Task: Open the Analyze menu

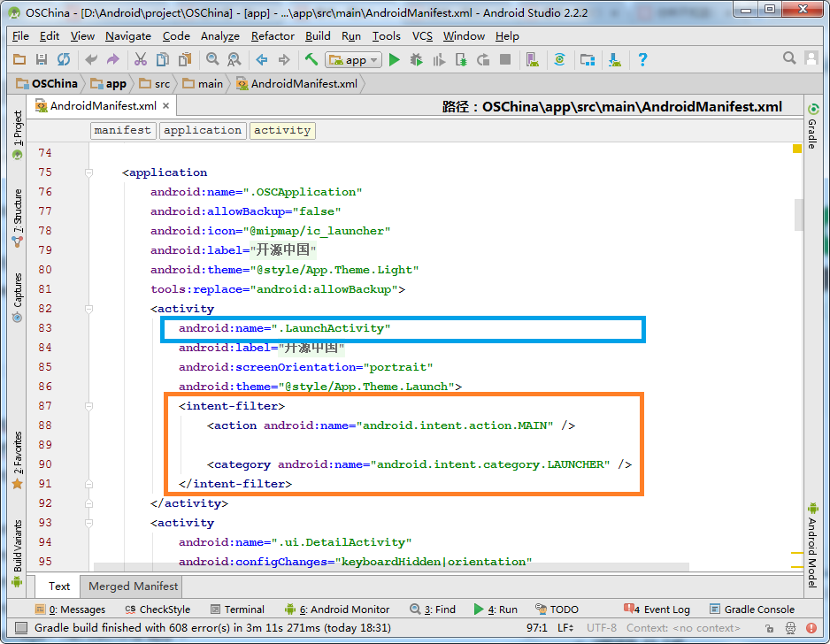Action: 219,36
